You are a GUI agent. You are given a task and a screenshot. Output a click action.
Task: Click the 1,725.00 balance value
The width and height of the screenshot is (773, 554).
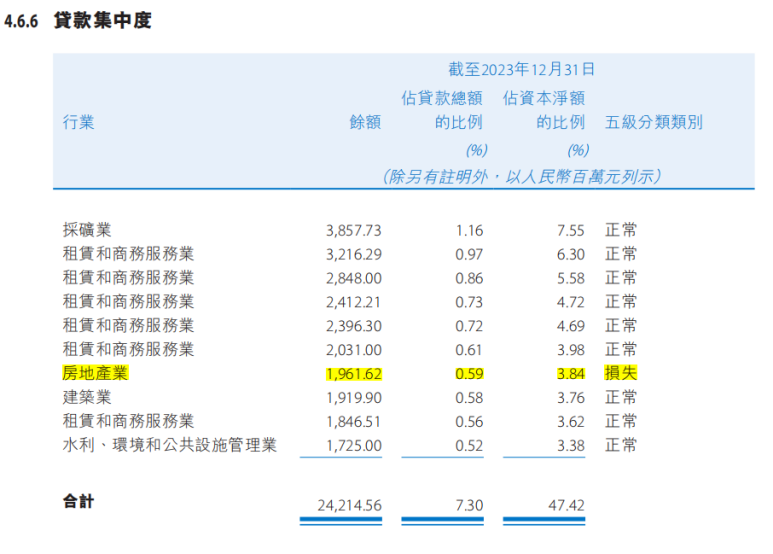353,446
